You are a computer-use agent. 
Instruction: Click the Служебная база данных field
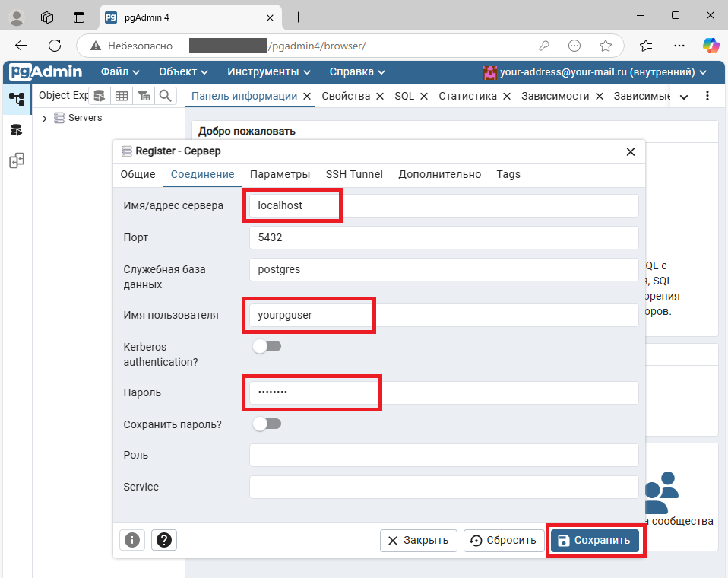coord(444,269)
